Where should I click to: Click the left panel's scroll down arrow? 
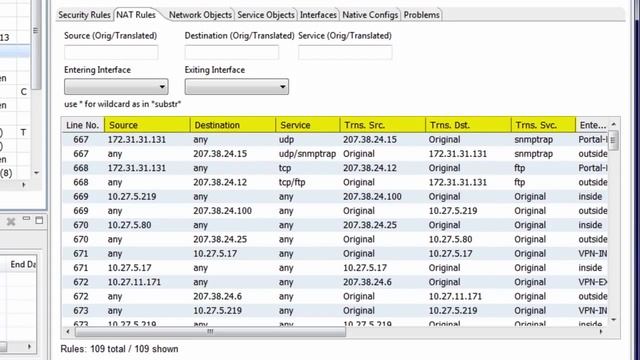pyautogui.click(x=36, y=173)
